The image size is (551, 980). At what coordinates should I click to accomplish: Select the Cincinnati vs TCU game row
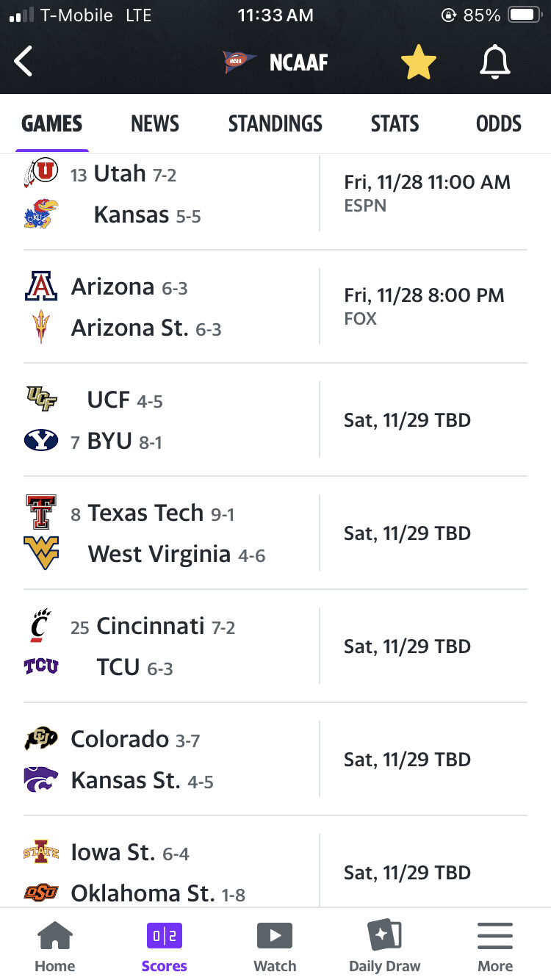tap(275, 646)
